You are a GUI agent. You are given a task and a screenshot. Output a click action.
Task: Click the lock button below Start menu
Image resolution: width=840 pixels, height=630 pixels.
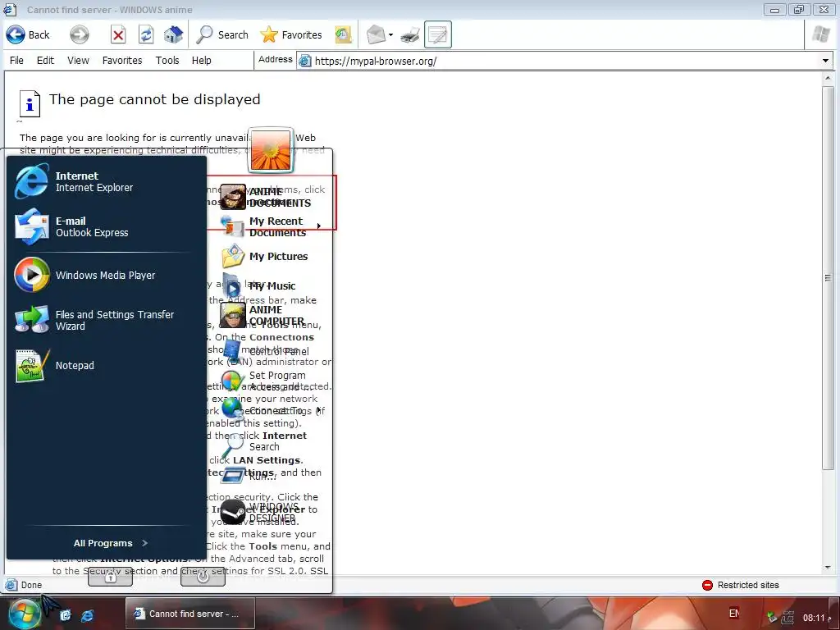[111, 577]
